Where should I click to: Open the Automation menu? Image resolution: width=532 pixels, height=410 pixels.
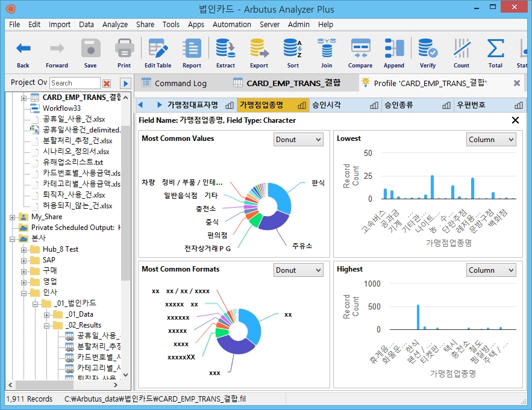click(x=232, y=25)
